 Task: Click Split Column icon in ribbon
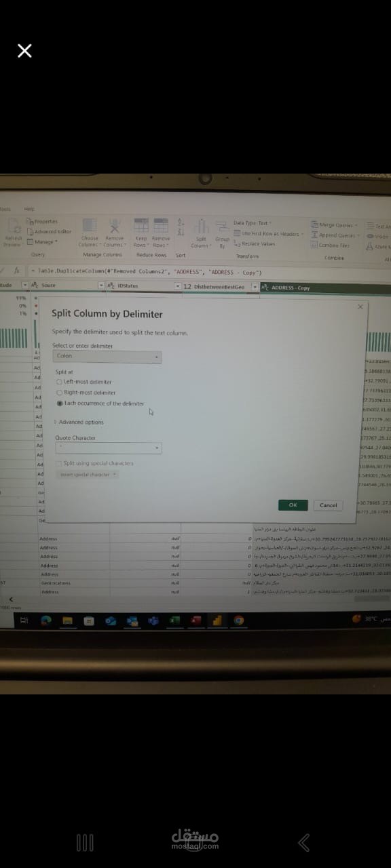coord(201,227)
